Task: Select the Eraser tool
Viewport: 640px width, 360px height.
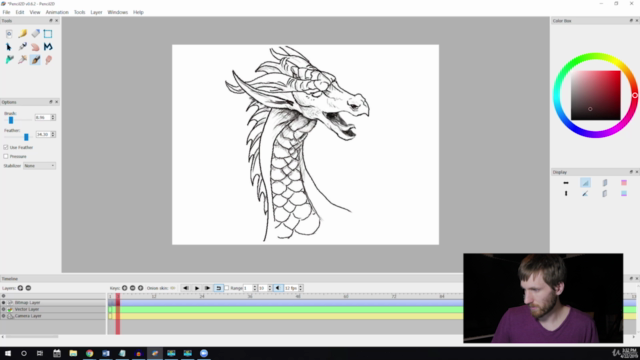Action: tap(36, 34)
